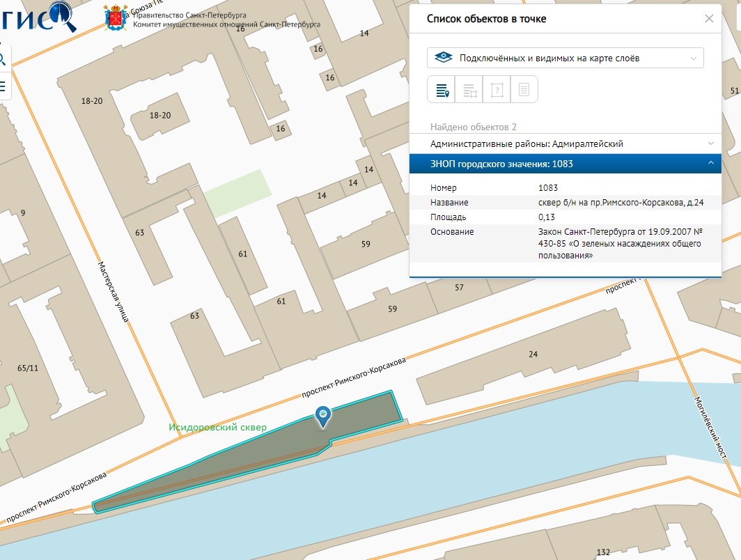Click the objects-at-point list mode icon
741x560 pixels.
click(x=442, y=90)
